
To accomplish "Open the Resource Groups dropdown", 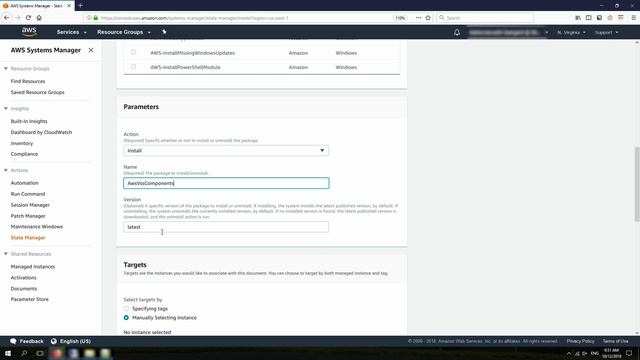I will [x=124, y=32].
